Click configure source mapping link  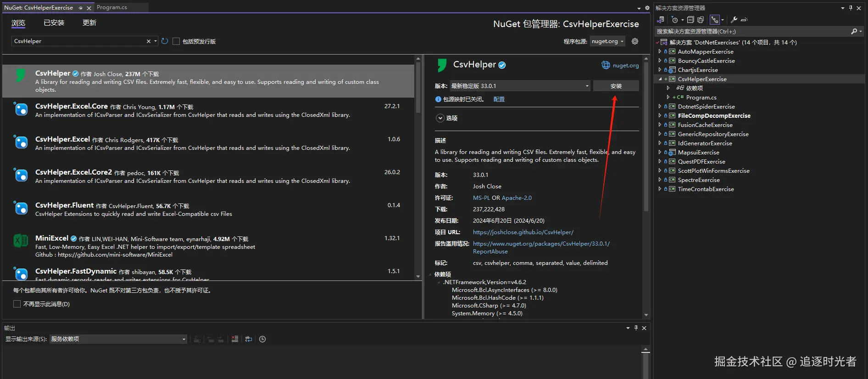click(x=499, y=99)
